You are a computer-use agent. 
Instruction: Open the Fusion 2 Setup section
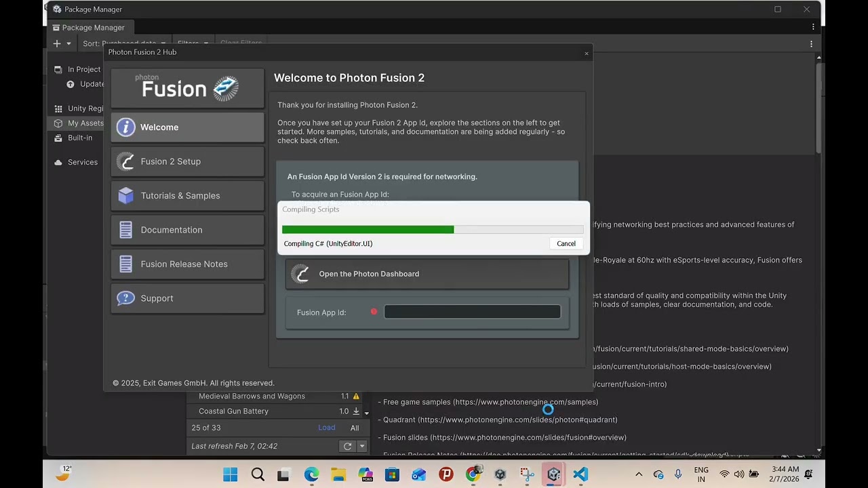[x=188, y=161]
